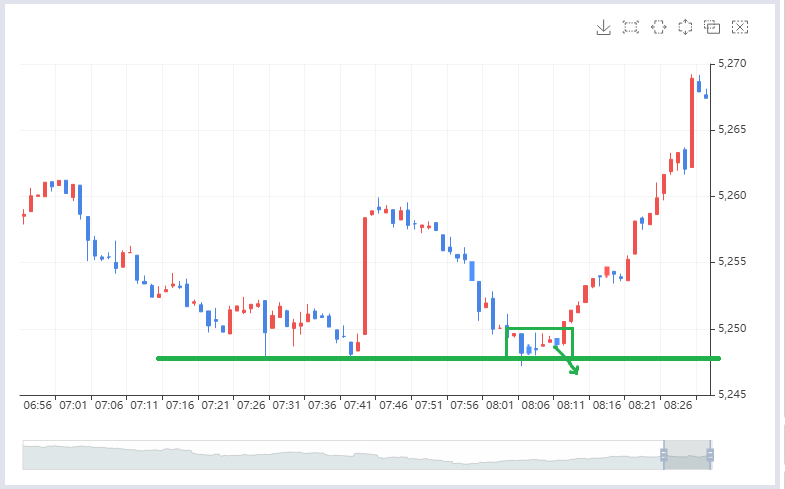Select the vertical brush selection tool
The height and width of the screenshot is (489, 785).
tap(685, 27)
